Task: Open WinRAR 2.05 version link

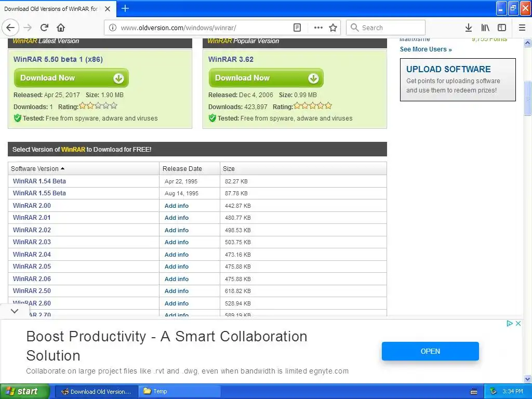Action: click(x=32, y=267)
